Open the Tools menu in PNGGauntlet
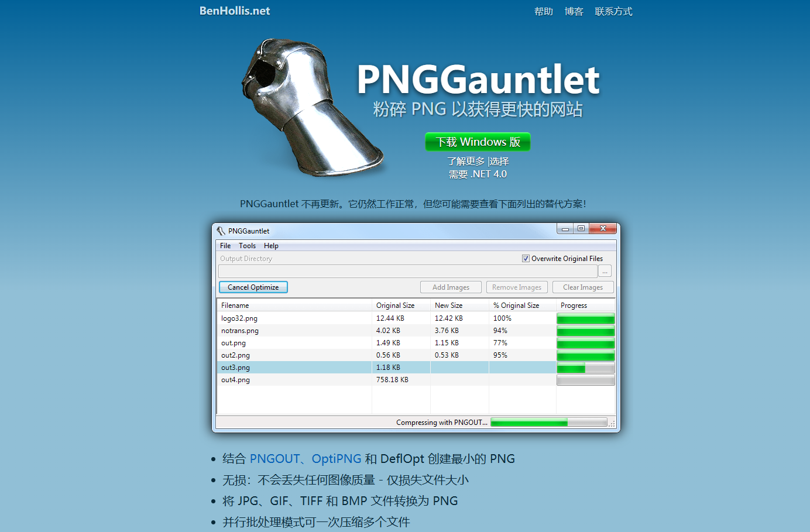Viewport: 810px width, 532px height. coord(247,246)
